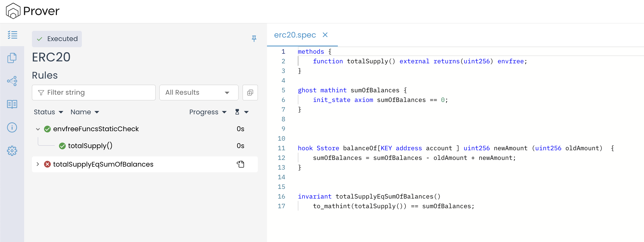Click the expand all rules button

[250, 93]
